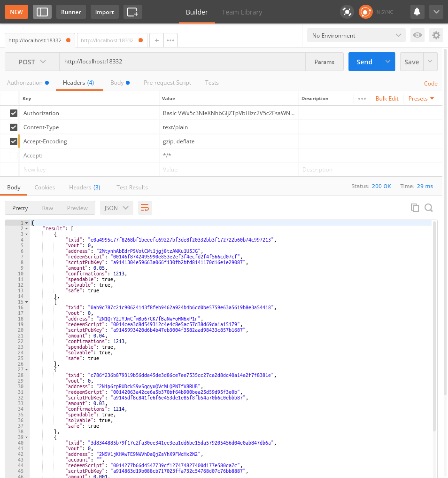The width and height of the screenshot is (448, 478).
Task: Click Bulk Edit link
Action: pos(387,99)
